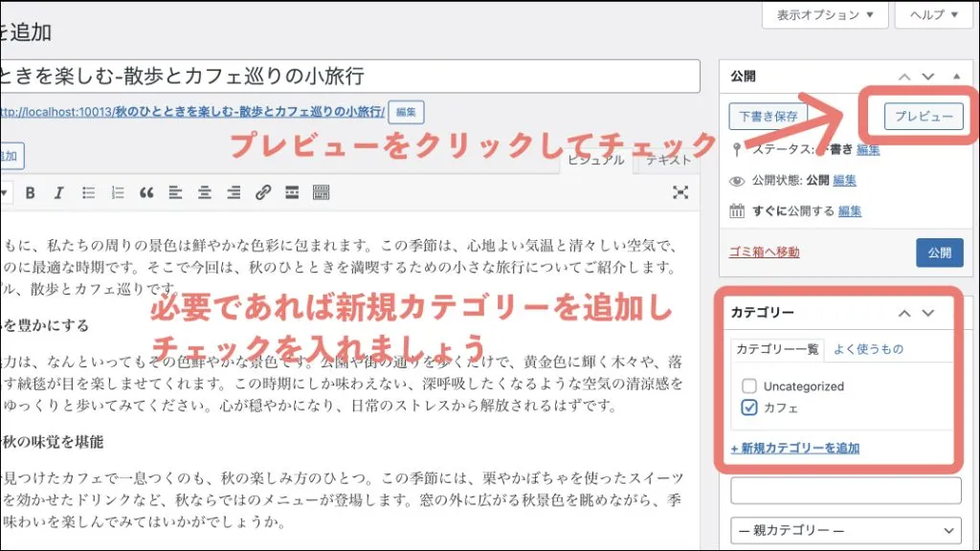Image resolution: width=980 pixels, height=551 pixels.
Task: Insert or edit link icon
Action: coord(262,193)
